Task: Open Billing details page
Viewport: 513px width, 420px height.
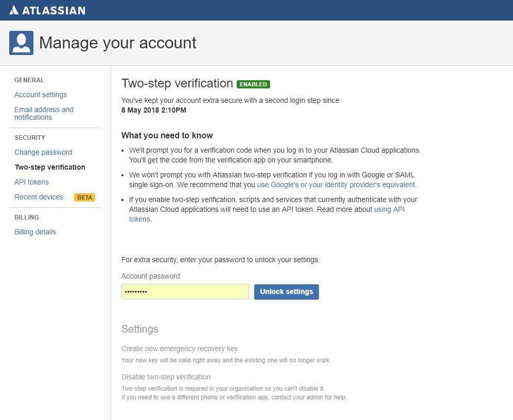Action: [x=35, y=232]
